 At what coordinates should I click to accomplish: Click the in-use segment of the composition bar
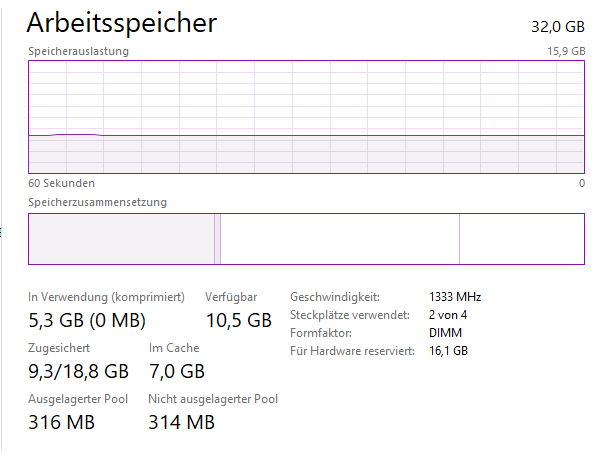coord(120,239)
